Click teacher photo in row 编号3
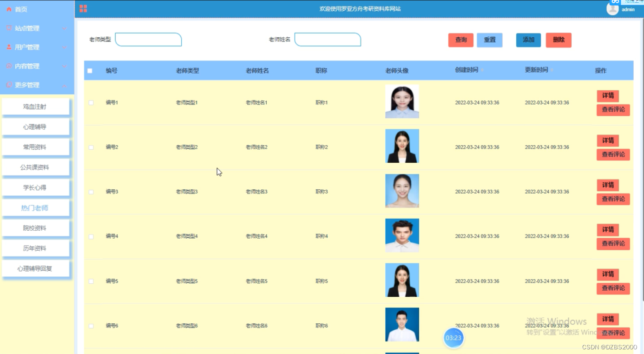Viewport: 644px width, 354px height. 402,191
